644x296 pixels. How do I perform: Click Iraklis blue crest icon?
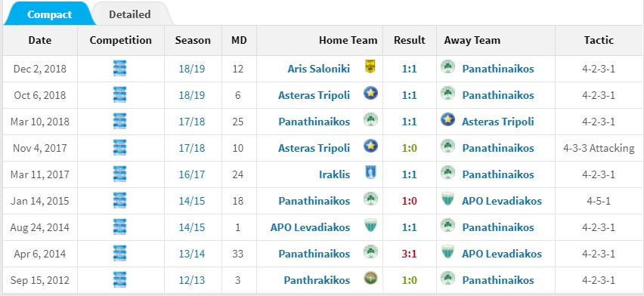370,172
